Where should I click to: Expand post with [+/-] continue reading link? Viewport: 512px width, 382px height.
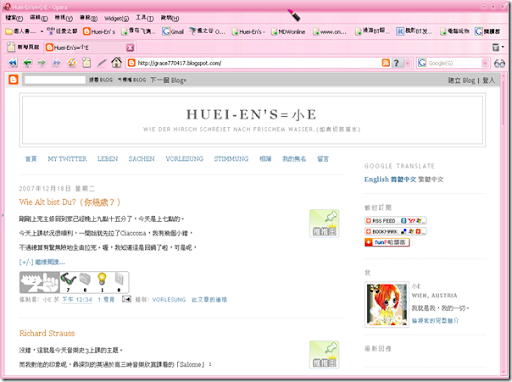click(x=42, y=262)
